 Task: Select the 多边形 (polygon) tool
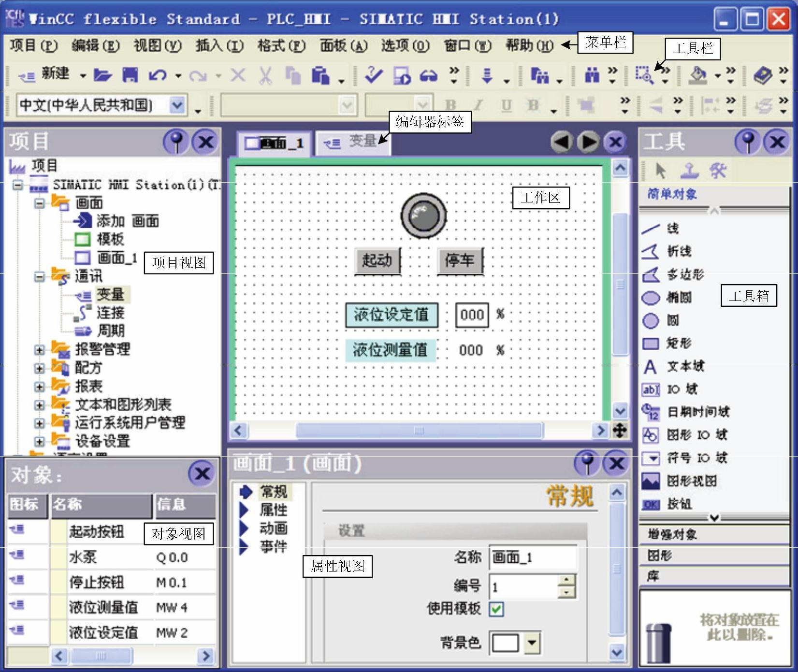[x=673, y=274]
